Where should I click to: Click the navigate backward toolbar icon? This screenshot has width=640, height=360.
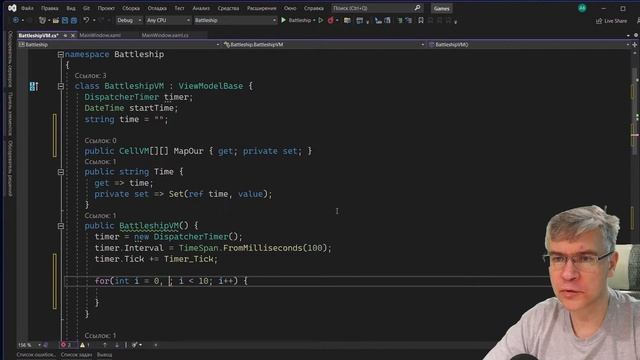[16, 20]
